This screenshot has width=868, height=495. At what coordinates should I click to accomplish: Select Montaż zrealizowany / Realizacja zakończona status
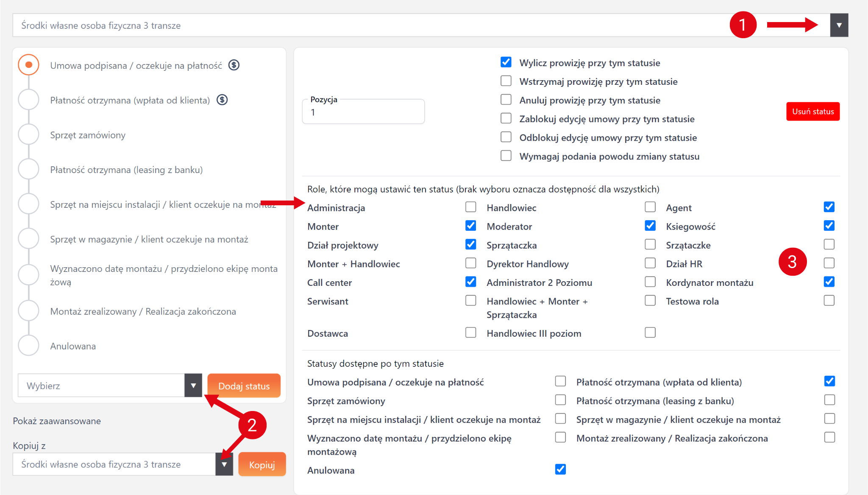(x=29, y=311)
